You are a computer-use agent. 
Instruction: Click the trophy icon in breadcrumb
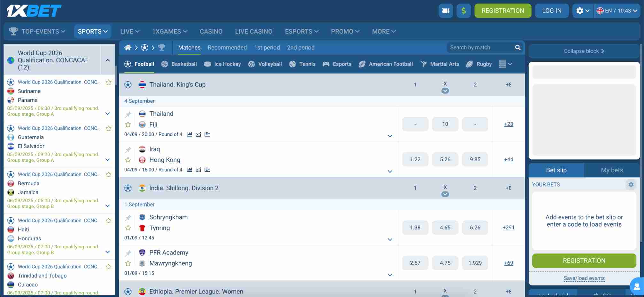pos(162,48)
